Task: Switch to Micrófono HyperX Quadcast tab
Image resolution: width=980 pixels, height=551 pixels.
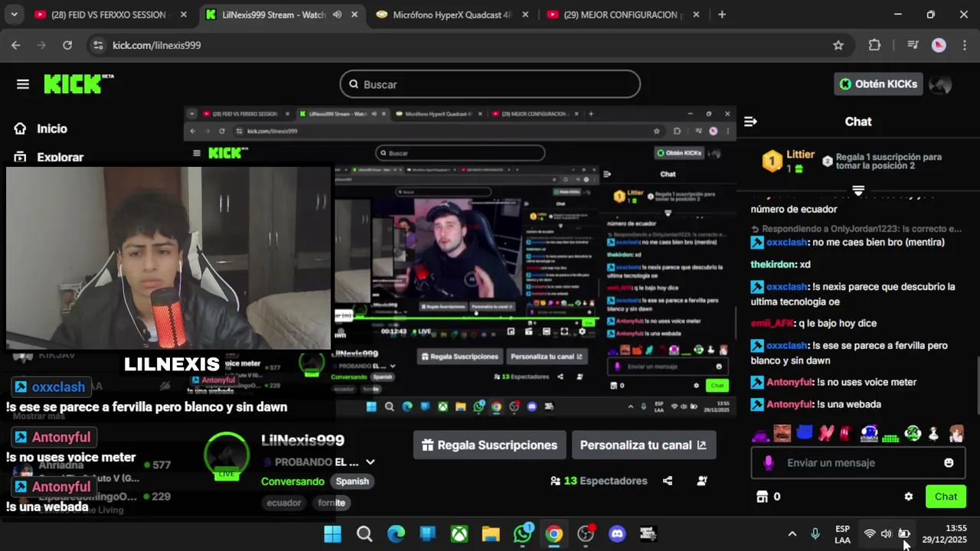Action: (452, 15)
